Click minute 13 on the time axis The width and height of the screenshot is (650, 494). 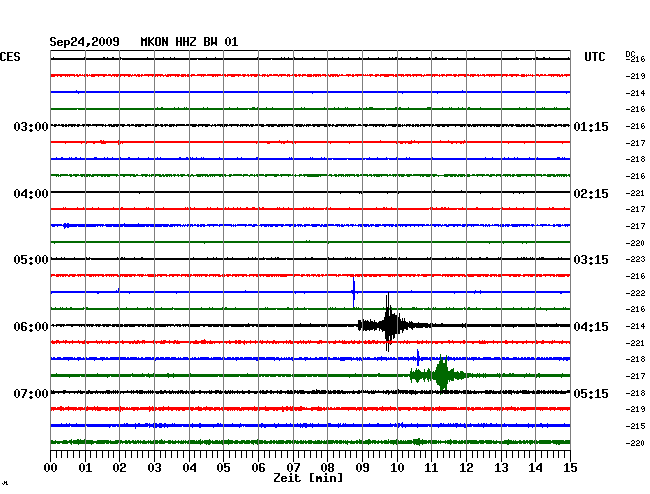pos(501,467)
